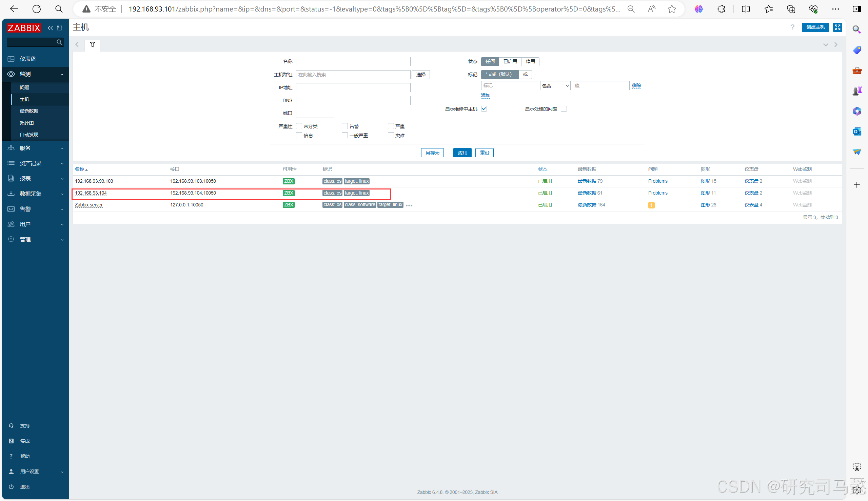Open 拓扑图 in the sidebar
The height and width of the screenshot is (501, 868).
pyautogui.click(x=26, y=123)
